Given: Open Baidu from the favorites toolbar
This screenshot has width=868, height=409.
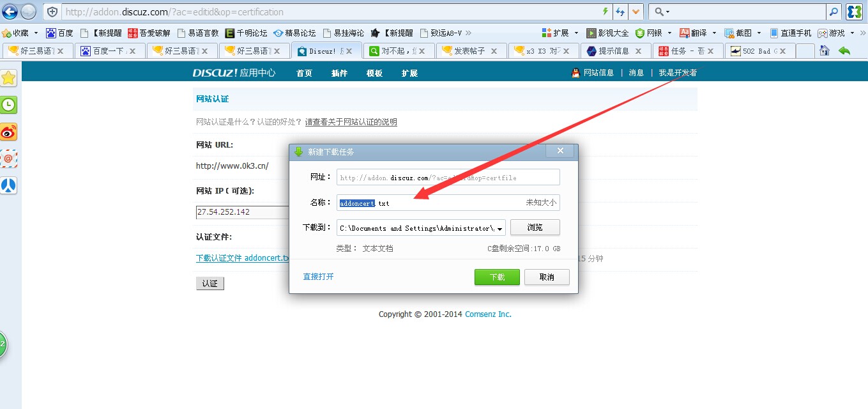Looking at the screenshot, I should [59, 33].
